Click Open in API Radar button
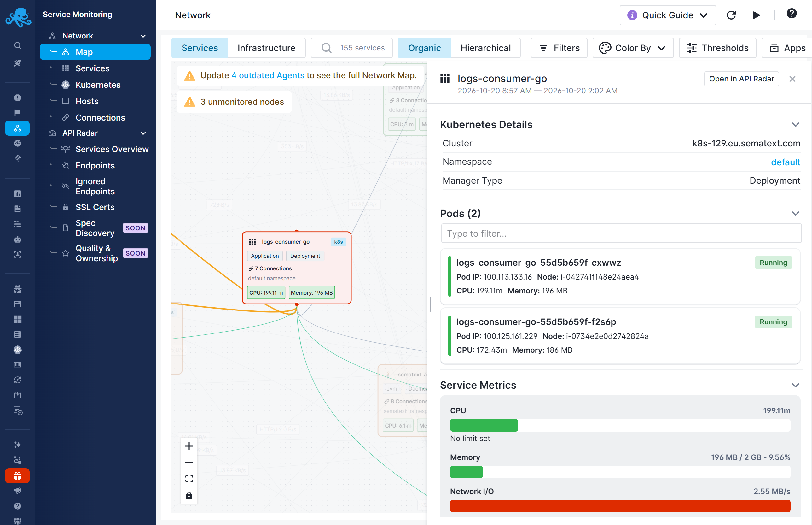This screenshot has width=812, height=525. (741, 79)
